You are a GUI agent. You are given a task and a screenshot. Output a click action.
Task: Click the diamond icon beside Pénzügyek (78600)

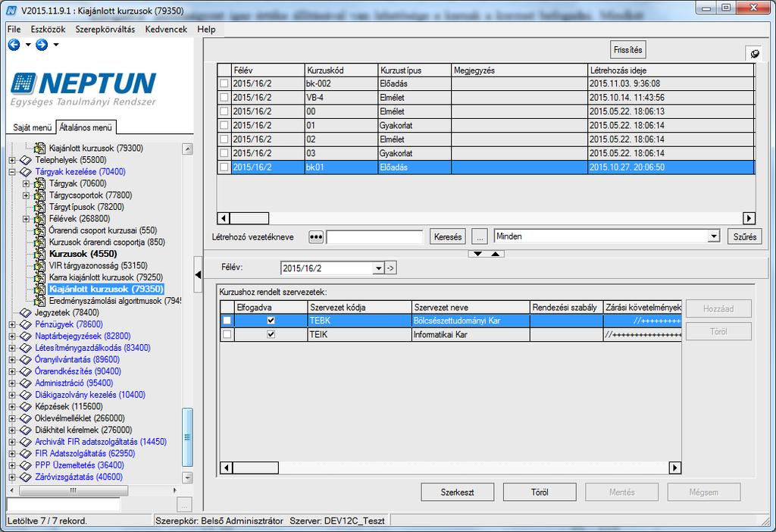(x=26, y=324)
